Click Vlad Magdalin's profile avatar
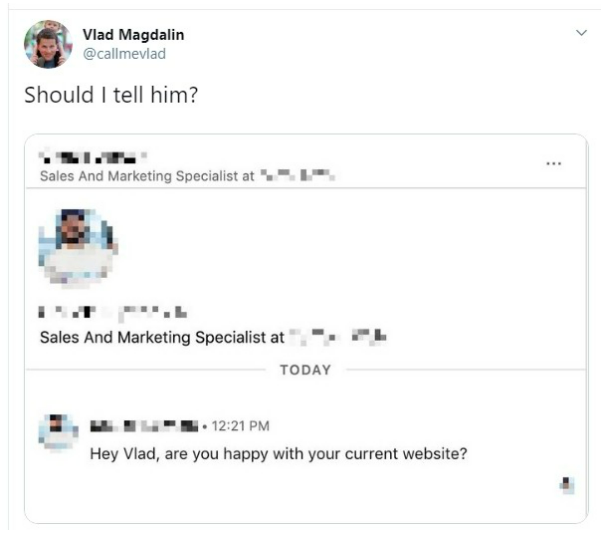 pos(48,44)
